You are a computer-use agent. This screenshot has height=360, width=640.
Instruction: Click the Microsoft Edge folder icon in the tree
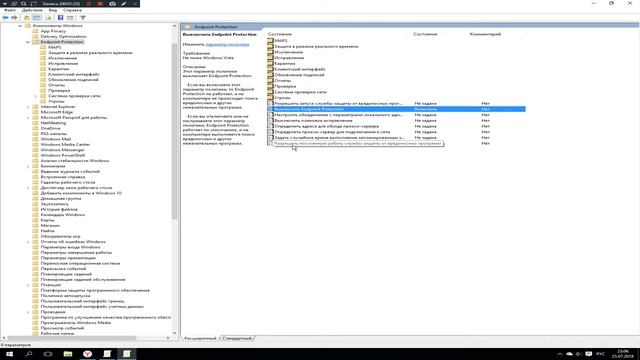coord(35,112)
